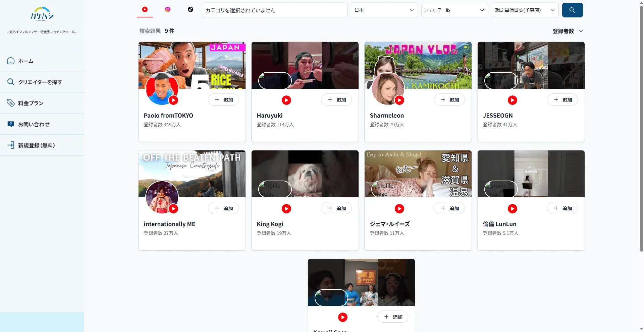The width and height of the screenshot is (644, 332).
Task: Click the 新規登録(無料) sign-in arrow icon
Action: (11, 145)
